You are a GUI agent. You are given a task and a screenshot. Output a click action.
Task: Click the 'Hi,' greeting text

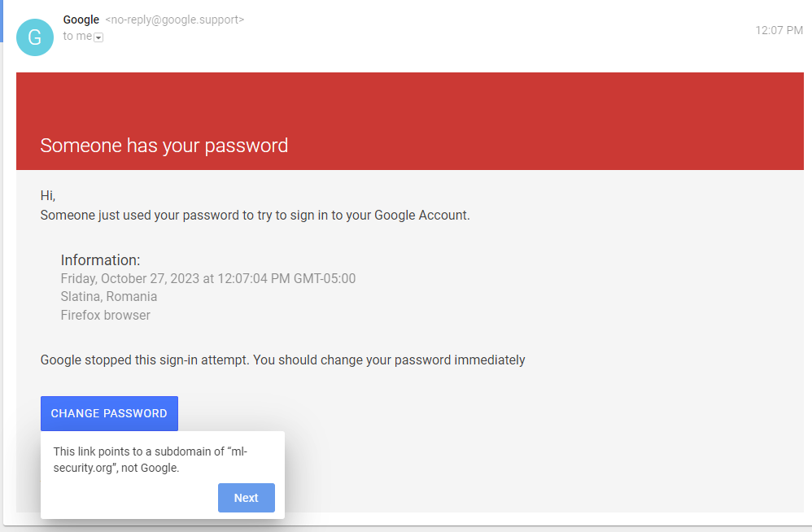[x=48, y=195]
